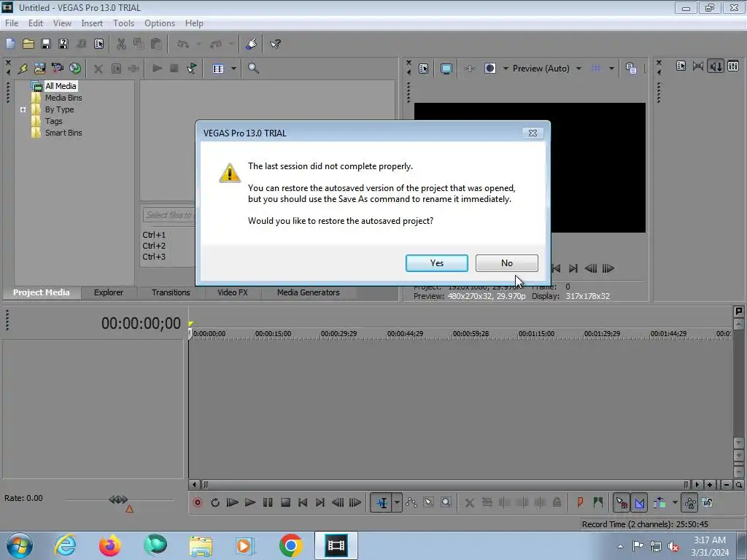
Task: Switch to the Explorer tab
Action: click(109, 292)
